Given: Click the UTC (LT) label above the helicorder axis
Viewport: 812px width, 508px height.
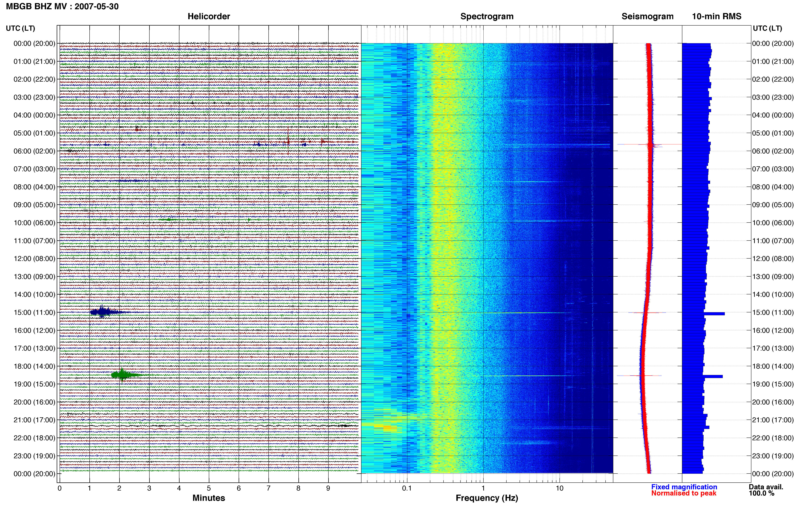Looking at the screenshot, I should (x=21, y=28).
